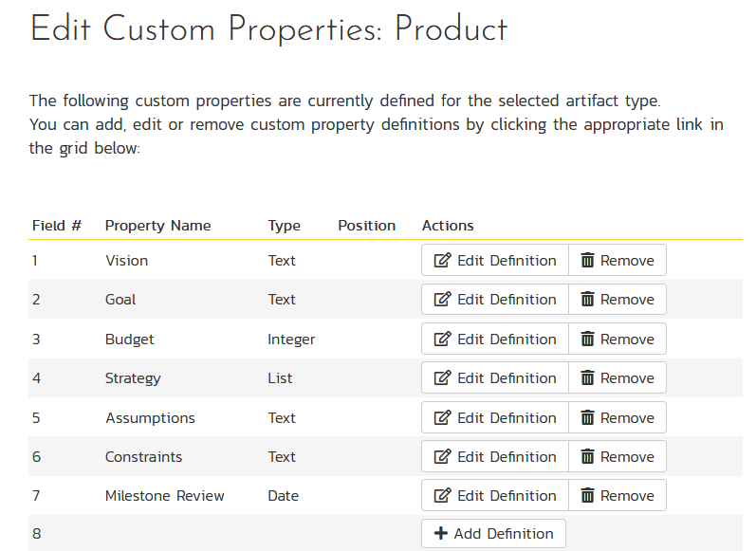Click the Milestone Review property name
The width and height of the screenshot is (756, 551).
click(x=164, y=496)
